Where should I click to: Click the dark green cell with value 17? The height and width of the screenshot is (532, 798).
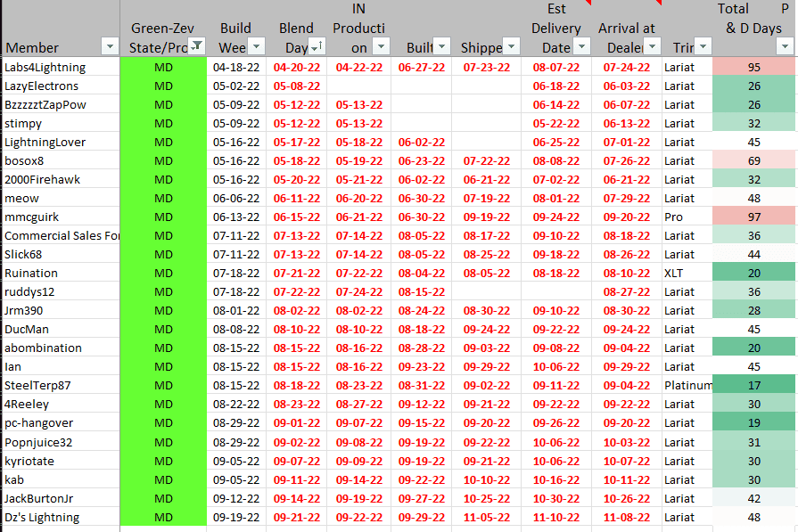pos(753,385)
